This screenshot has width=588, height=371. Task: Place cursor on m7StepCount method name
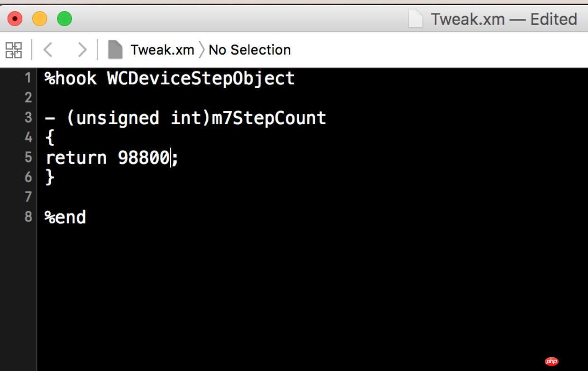[269, 118]
